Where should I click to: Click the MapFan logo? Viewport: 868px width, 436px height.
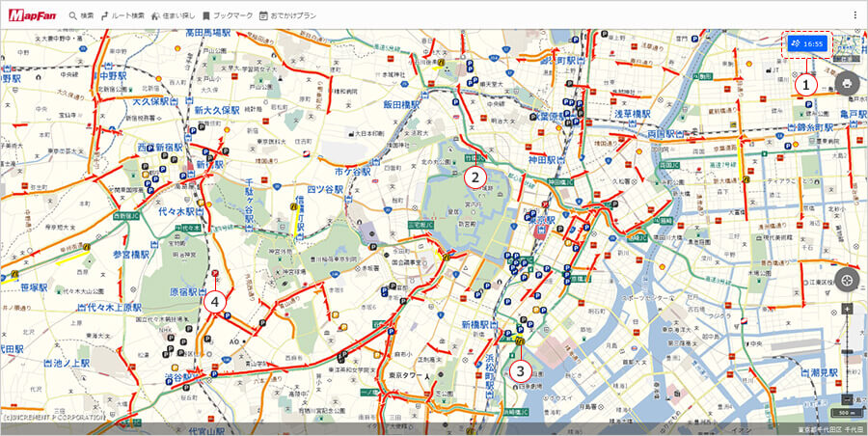pyautogui.click(x=32, y=15)
